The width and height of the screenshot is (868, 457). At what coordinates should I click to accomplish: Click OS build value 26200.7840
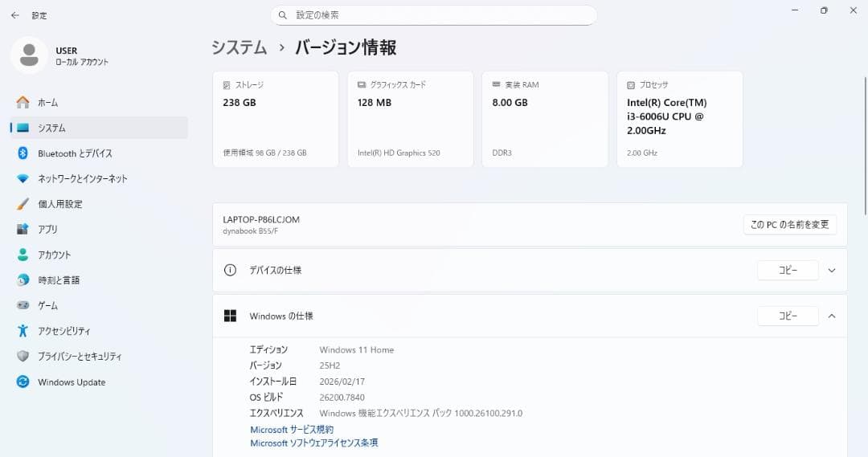coord(342,398)
